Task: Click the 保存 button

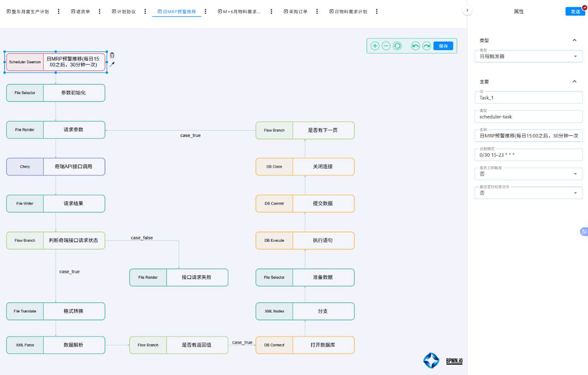Action: (x=443, y=46)
